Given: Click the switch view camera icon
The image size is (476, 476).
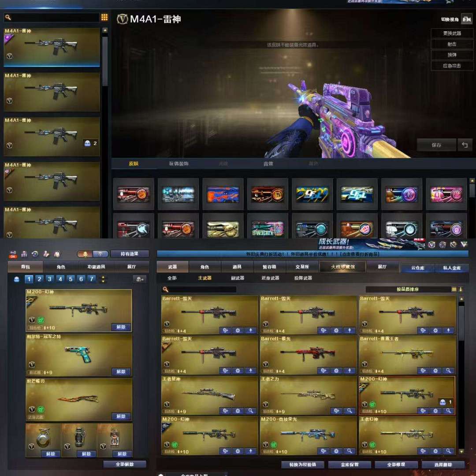Looking at the screenshot, I should (467, 19).
